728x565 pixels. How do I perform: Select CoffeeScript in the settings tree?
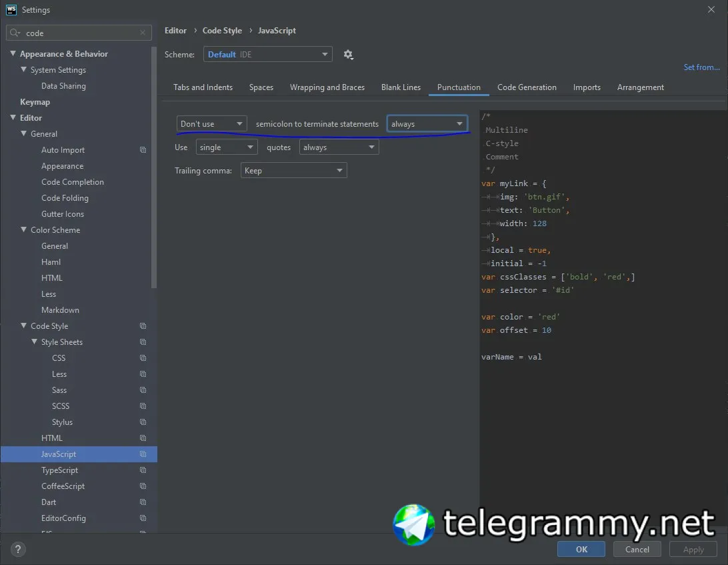coord(63,486)
